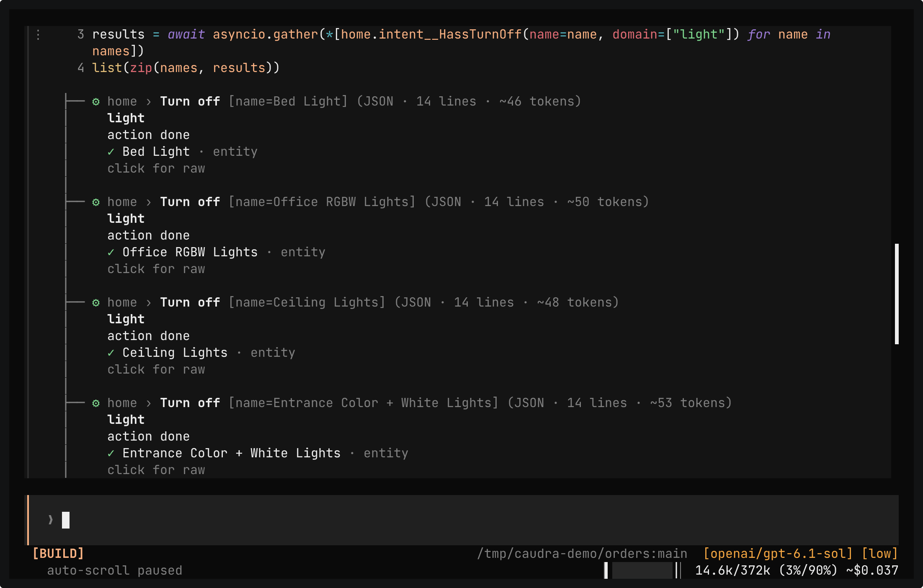Click the Ceiling Lights entity name
This screenshot has width=923, height=588.
(x=175, y=353)
